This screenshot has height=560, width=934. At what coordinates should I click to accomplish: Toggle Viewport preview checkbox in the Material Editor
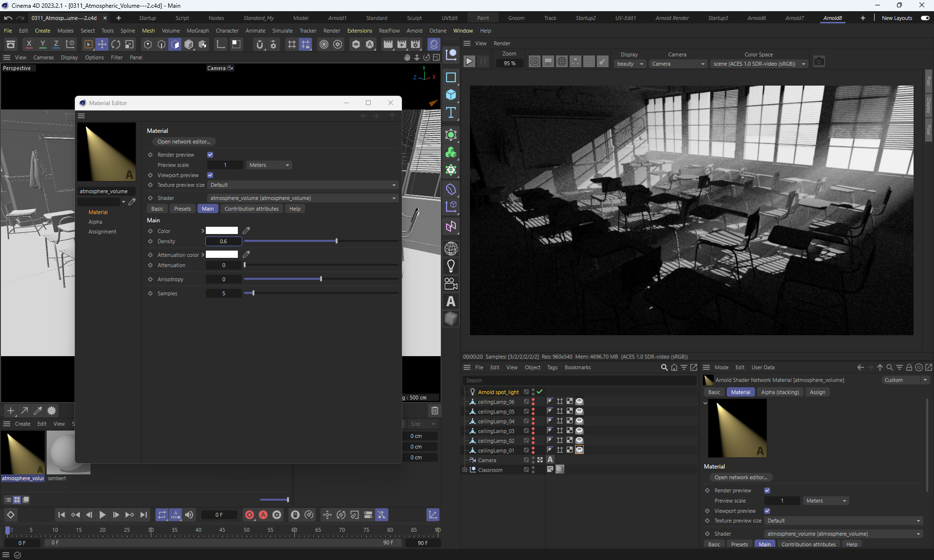(210, 175)
